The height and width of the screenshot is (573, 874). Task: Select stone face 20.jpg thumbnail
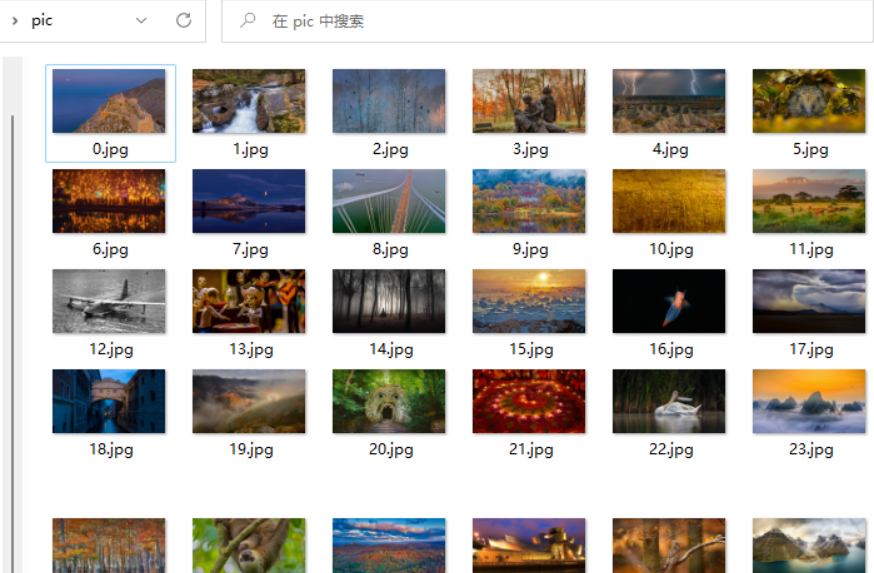pyautogui.click(x=389, y=401)
